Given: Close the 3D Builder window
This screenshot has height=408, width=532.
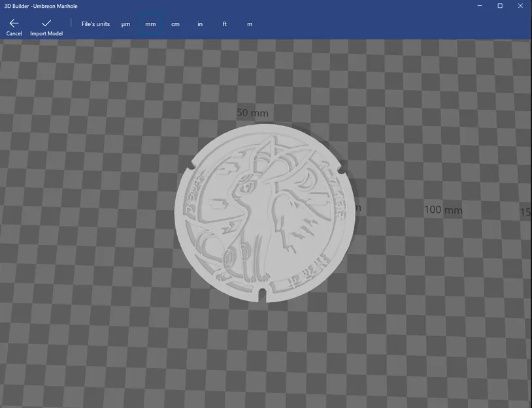Looking at the screenshot, I should [x=520, y=6].
